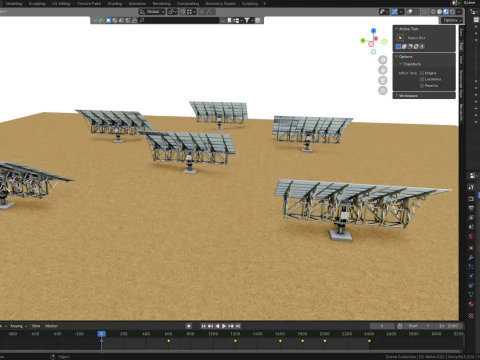This screenshot has height=360, width=480.
Task: Open the View sidebar tab
Action: (462, 60)
